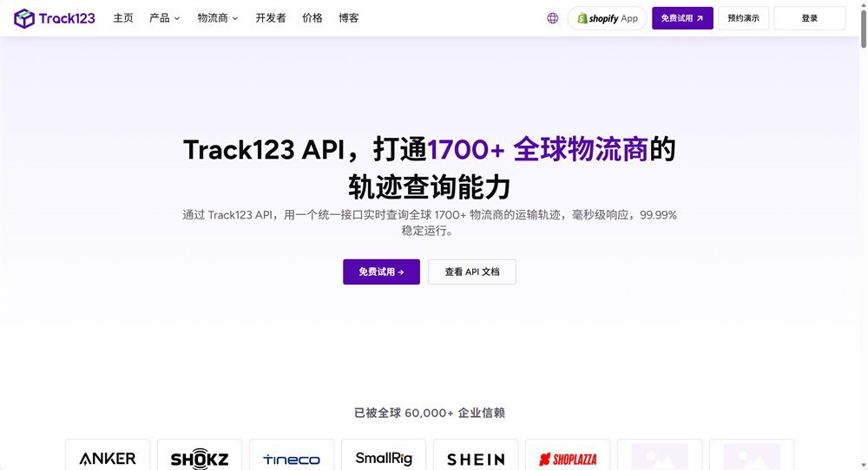The image size is (868, 470).
Task: Click the SHEIN logo card
Action: pyautogui.click(x=476, y=455)
